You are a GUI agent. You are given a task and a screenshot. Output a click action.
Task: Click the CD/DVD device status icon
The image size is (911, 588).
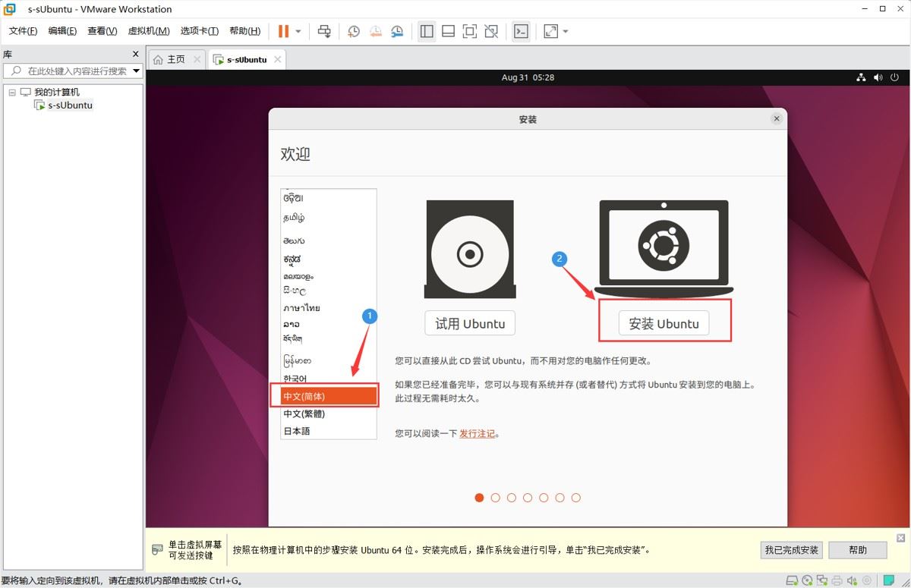(807, 581)
